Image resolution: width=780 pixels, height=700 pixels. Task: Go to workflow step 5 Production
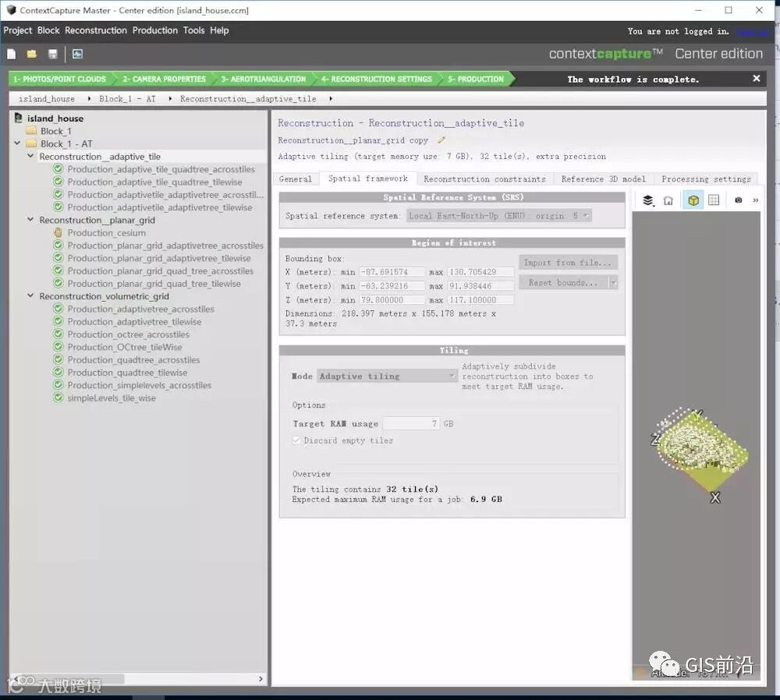(x=476, y=79)
